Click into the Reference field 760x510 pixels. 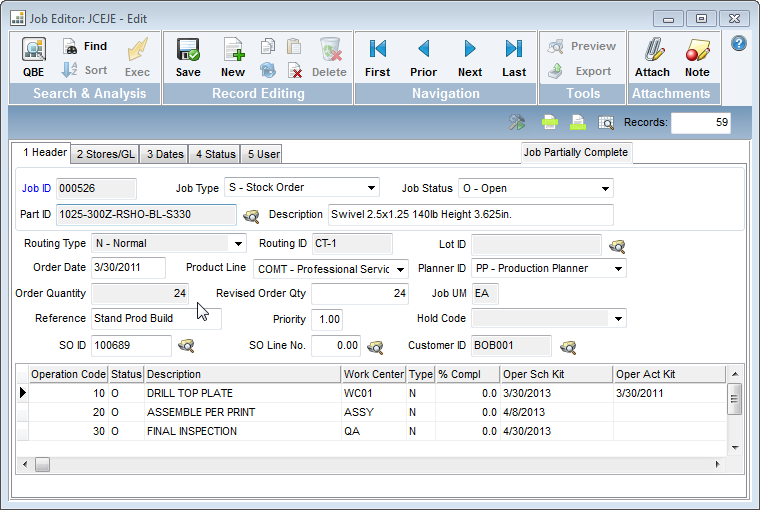tap(156, 319)
